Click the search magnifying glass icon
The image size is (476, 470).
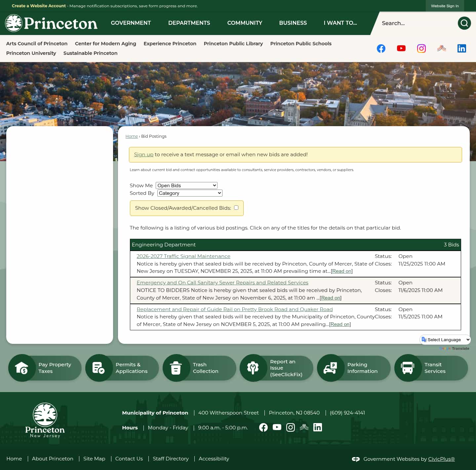click(464, 23)
